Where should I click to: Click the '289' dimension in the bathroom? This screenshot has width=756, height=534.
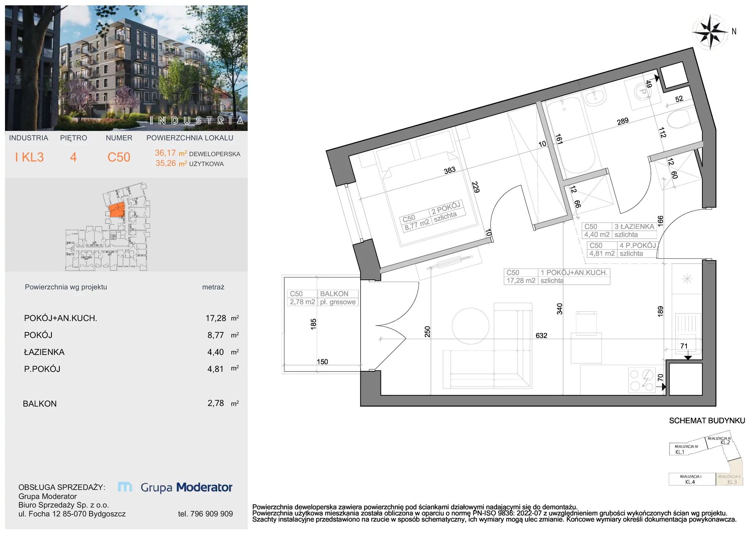(x=623, y=121)
